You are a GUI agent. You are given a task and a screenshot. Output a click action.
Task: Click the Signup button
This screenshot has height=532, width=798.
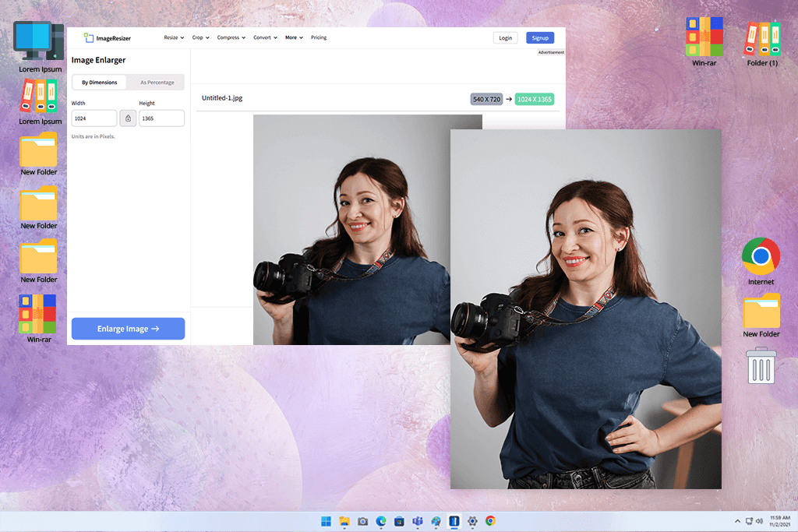(540, 38)
